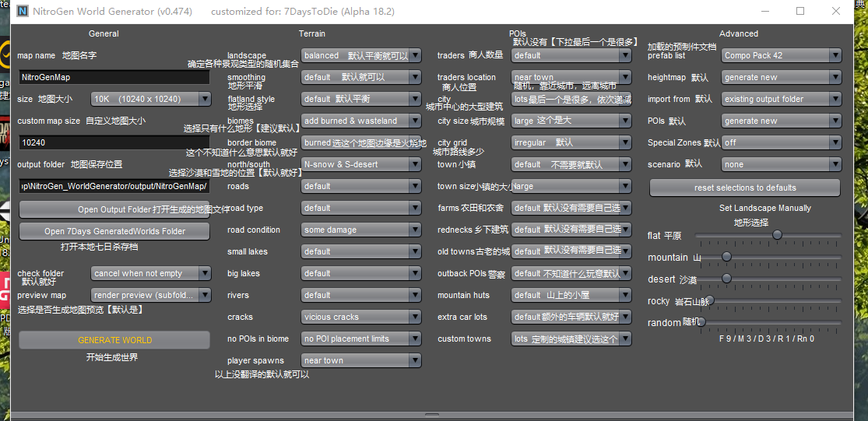
Task: Click Open 7Days GeneratedWorlds Folder button
Action: (x=114, y=231)
